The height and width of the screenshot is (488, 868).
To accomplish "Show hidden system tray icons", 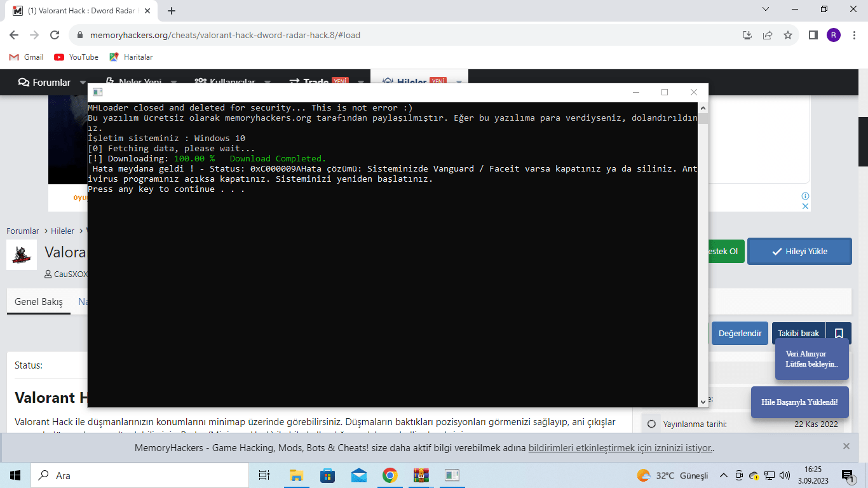I will tap(724, 475).
